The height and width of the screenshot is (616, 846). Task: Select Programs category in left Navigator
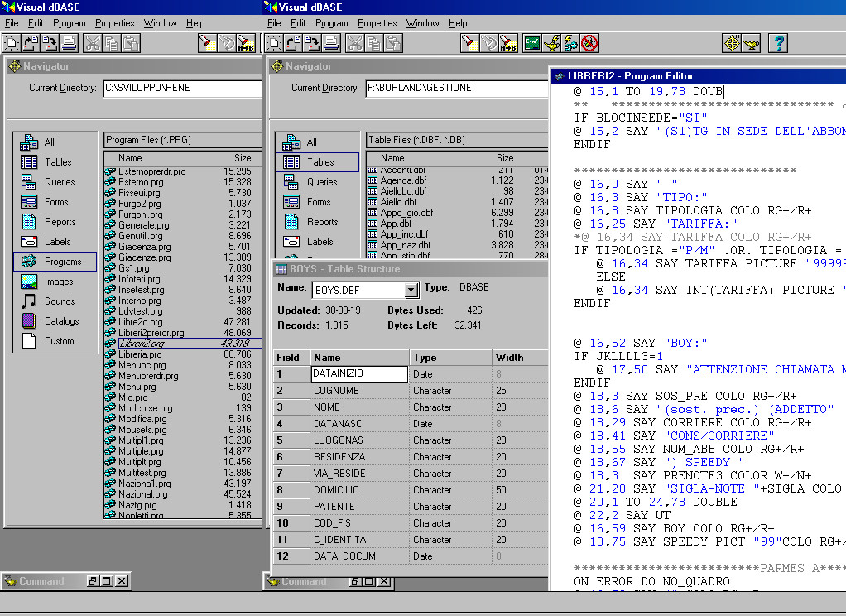tap(55, 262)
